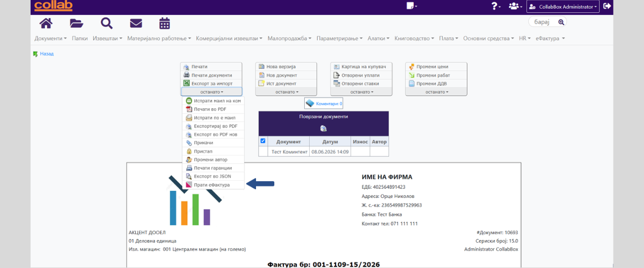Open the help question mark menu
The image size is (644, 268).
pos(496,6)
